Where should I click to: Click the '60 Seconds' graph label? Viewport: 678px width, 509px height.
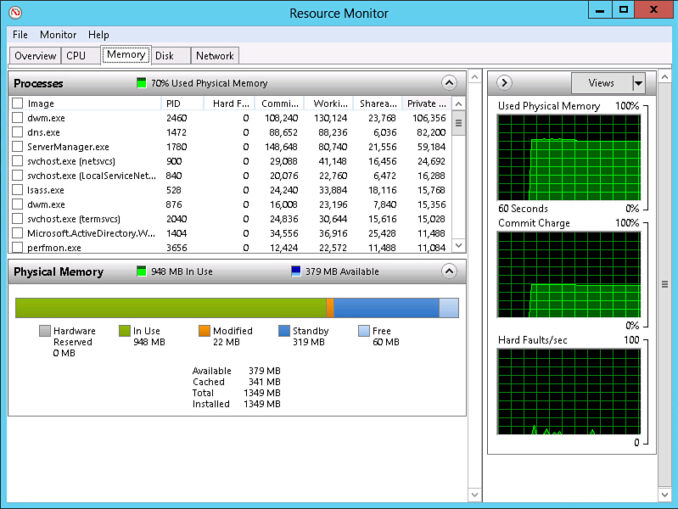click(523, 208)
